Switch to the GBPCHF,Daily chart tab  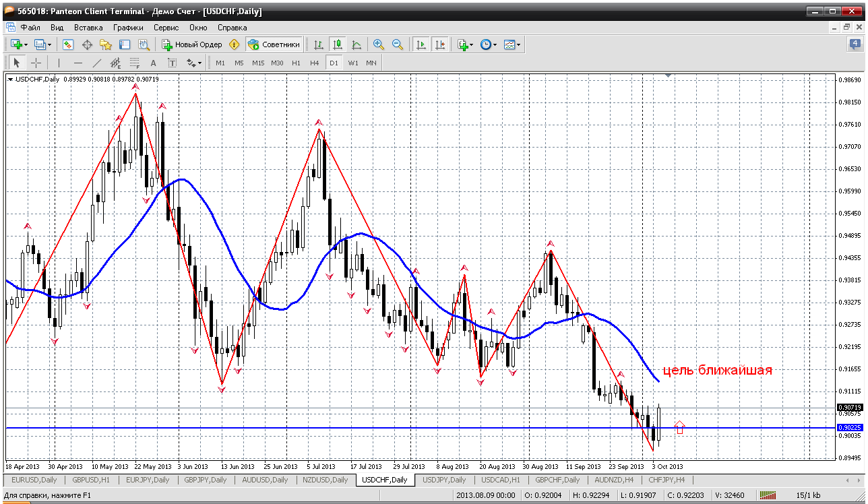[556, 480]
